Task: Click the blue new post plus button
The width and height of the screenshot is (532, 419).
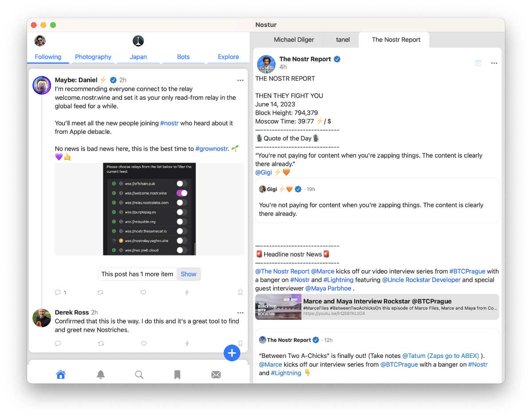Action: [232, 353]
